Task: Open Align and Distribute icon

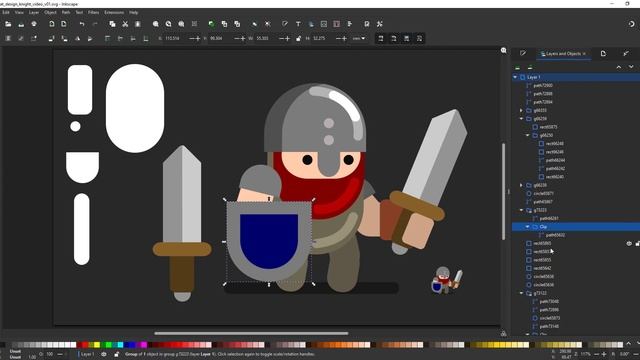Action: [x=350, y=24]
